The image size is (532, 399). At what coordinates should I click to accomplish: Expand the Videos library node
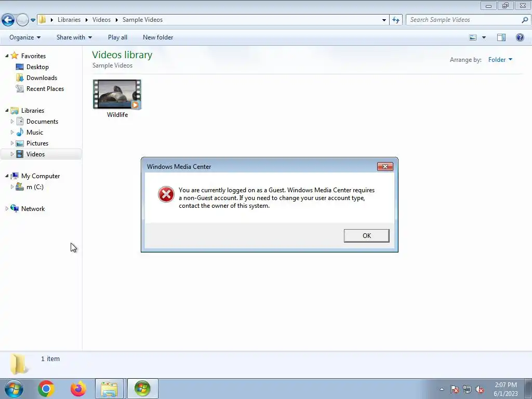tap(12, 154)
